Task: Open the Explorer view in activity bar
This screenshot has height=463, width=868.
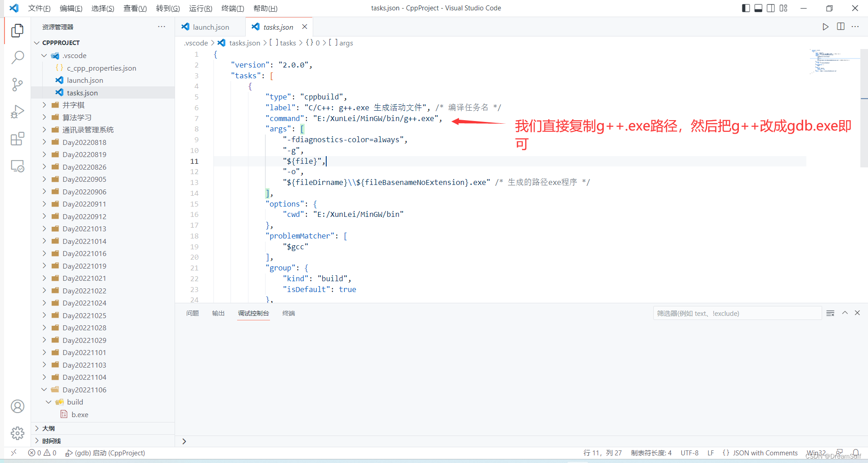Action: coord(17,30)
